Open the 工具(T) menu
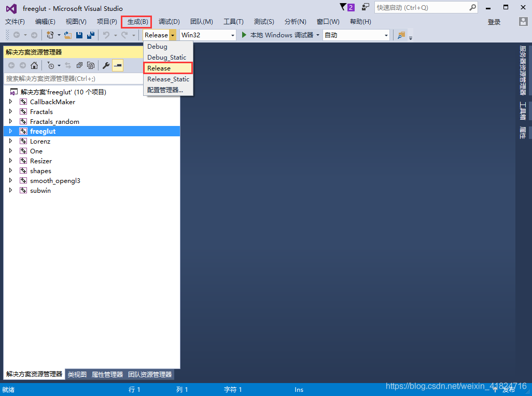532x396 pixels. point(233,22)
